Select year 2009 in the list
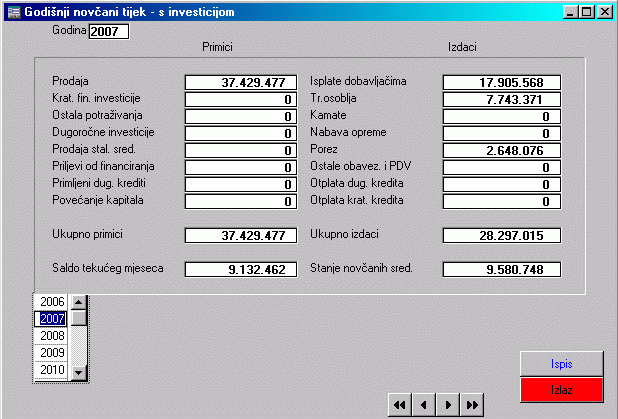Viewport: 618px width, 419px height. click(x=51, y=352)
